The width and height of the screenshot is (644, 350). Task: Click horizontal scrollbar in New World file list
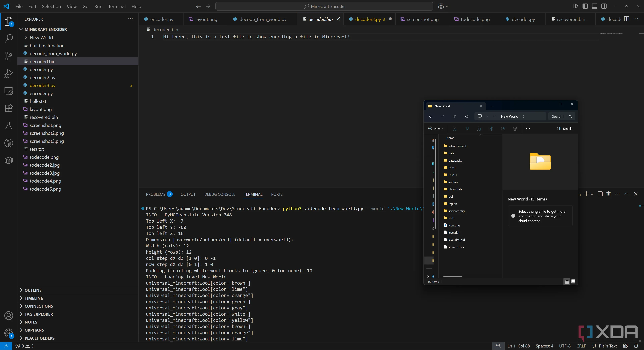click(453, 276)
